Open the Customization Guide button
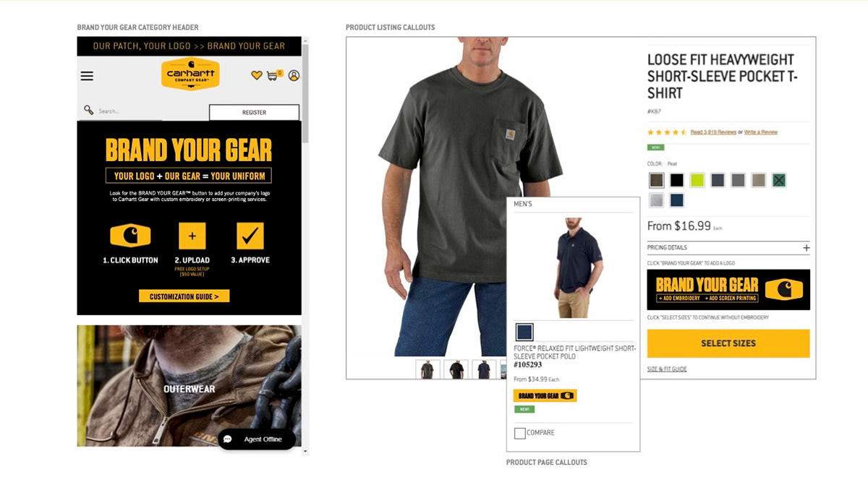The image size is (868, 477). pos(184,296)
